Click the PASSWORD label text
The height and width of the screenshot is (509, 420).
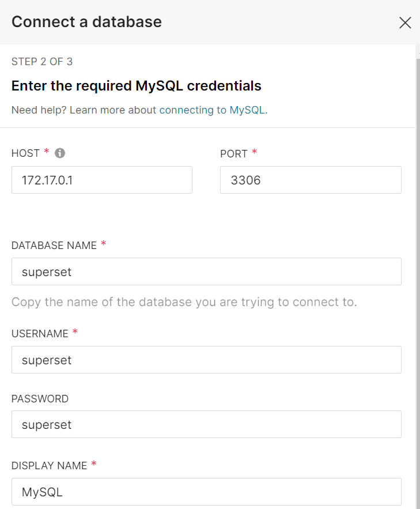coord(40,399)
